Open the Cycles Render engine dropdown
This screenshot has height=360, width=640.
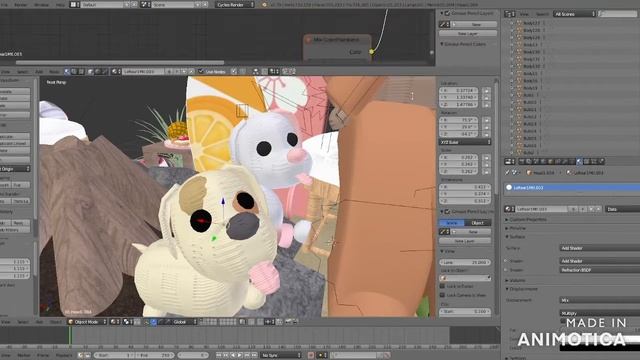pos(234,4)
